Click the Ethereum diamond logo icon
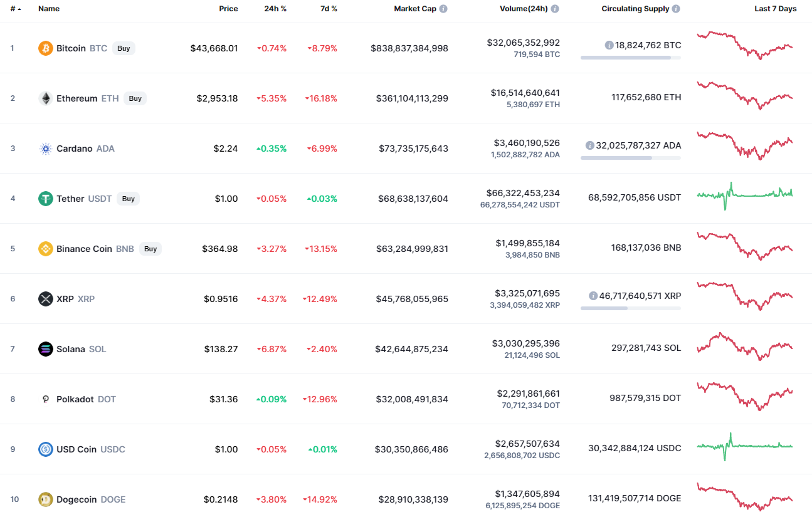This screenshot has height=517, width=812. [x=46, y=98]
